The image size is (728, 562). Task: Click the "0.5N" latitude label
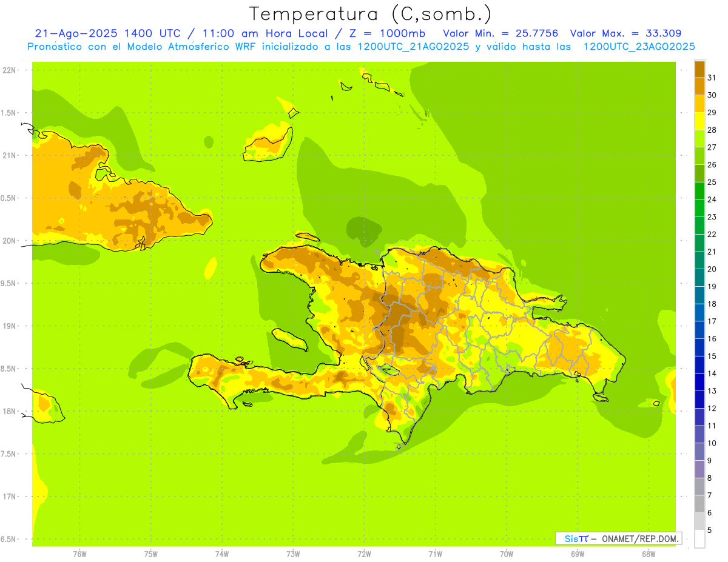9,198
